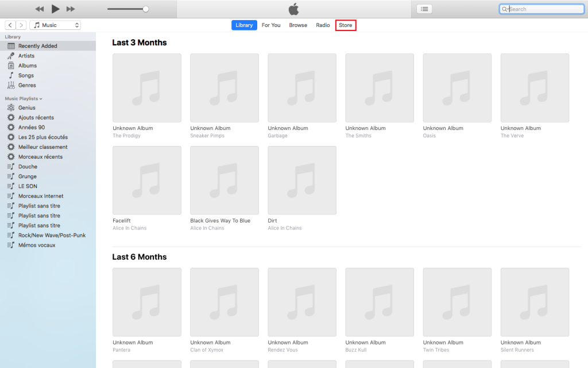
Task: Switch to the For You tab
Action: coord(271,25)
